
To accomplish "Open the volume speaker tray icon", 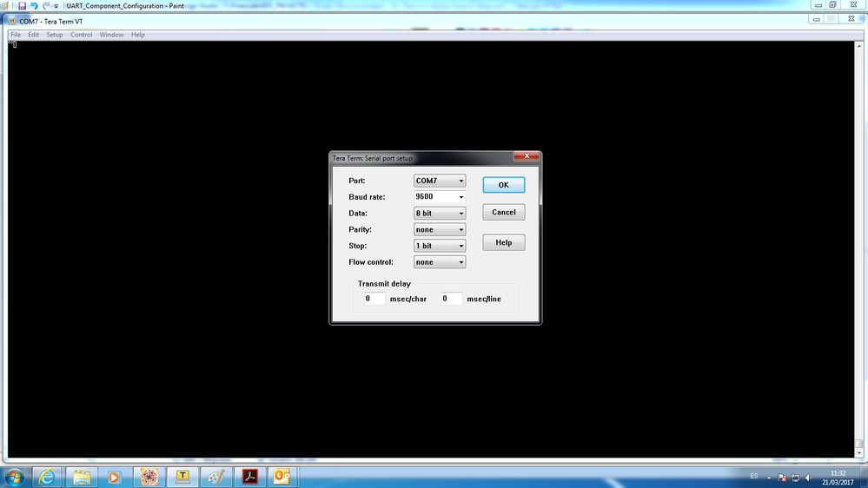I will [x=809, y=478].
